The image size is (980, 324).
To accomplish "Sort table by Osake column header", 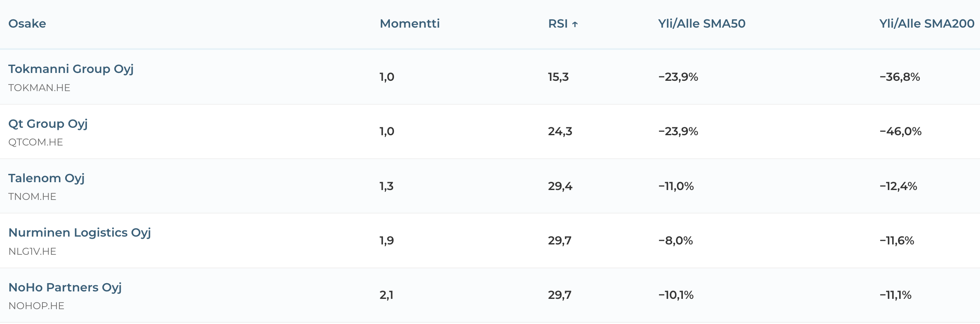I will pyautogui.click(x=27, y=23).
